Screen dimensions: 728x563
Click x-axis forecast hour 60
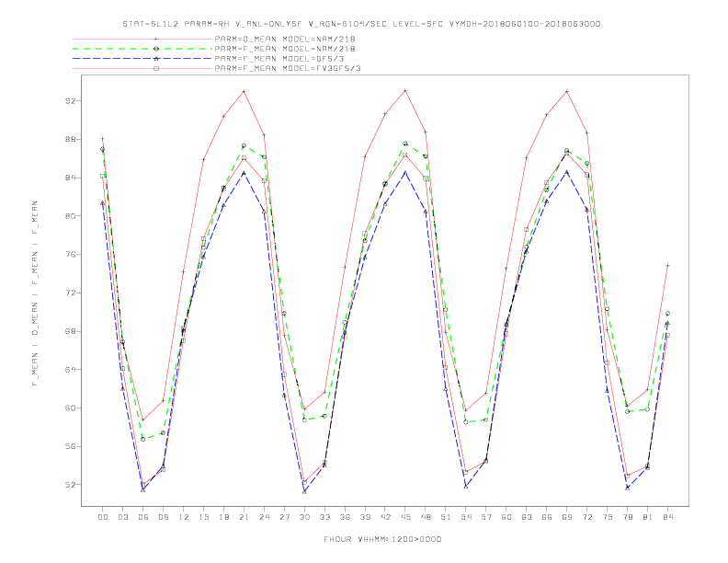click(x=506, y=517)
